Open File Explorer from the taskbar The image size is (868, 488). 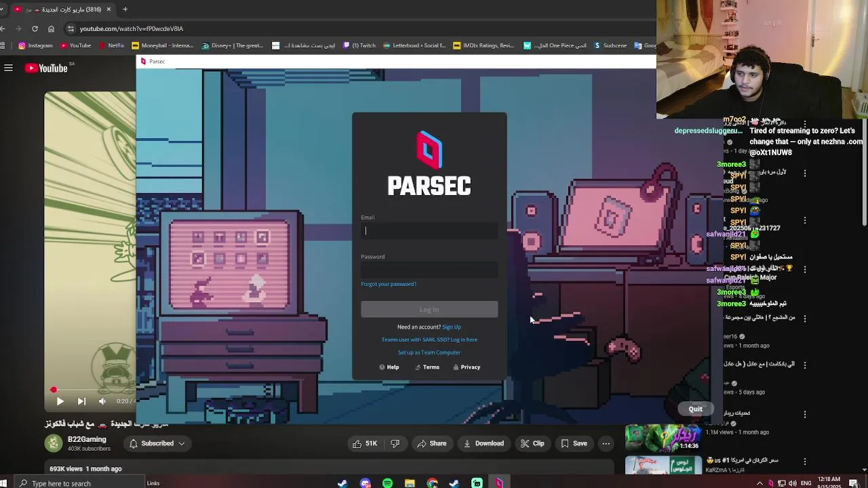pyautogui.click(x=410, y=483)
